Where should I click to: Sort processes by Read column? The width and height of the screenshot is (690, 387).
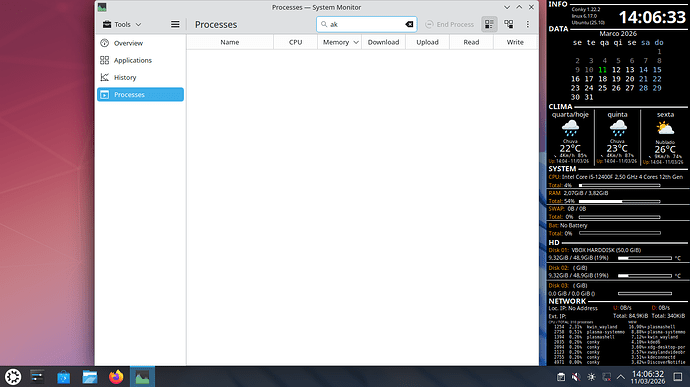[471, 42]
